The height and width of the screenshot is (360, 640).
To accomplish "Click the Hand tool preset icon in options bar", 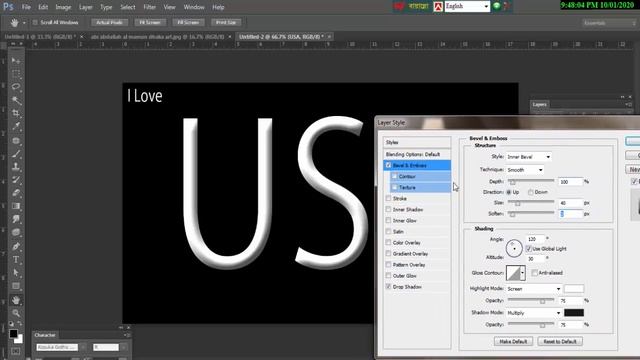I will tap(14, 23).
